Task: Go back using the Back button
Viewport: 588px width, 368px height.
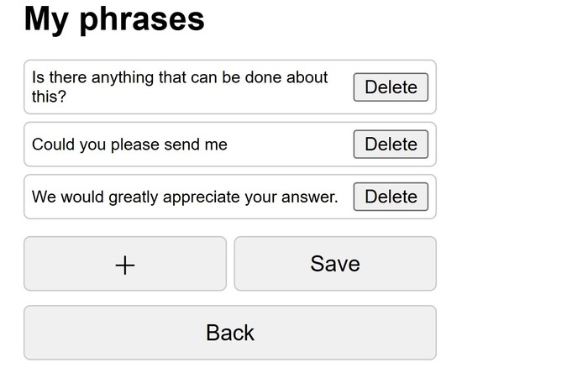Action: [x=229, y=333]
